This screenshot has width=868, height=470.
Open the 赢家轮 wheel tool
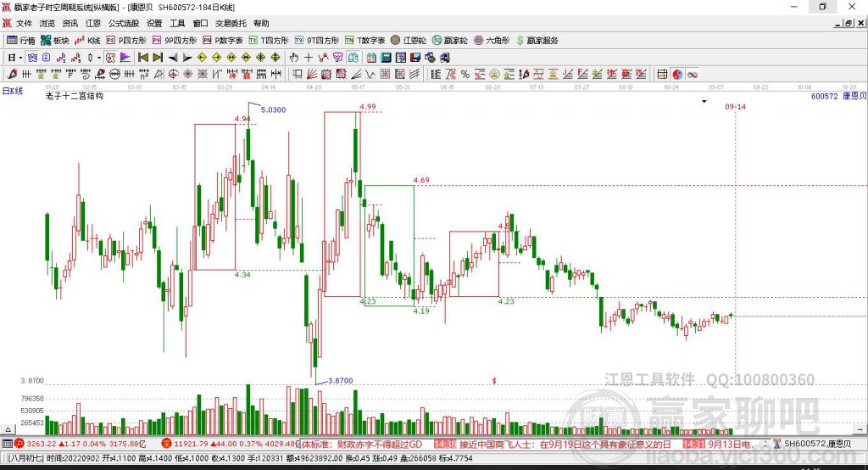(449, 41)
